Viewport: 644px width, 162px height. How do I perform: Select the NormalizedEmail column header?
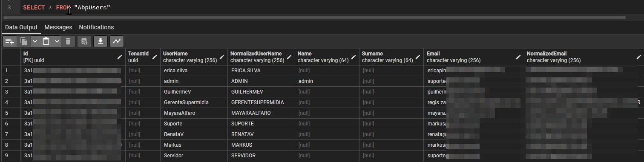(x=584, y=57)
